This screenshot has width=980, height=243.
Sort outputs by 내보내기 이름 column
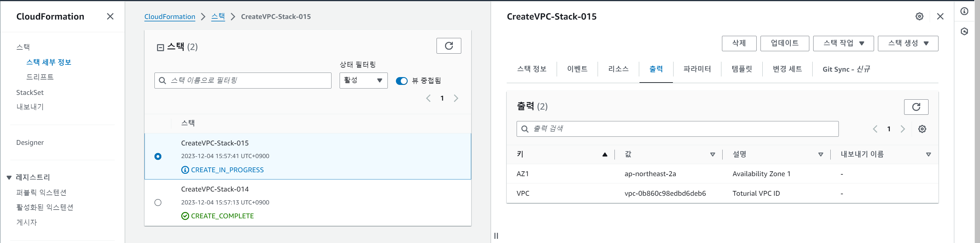[x=928, y=154]
